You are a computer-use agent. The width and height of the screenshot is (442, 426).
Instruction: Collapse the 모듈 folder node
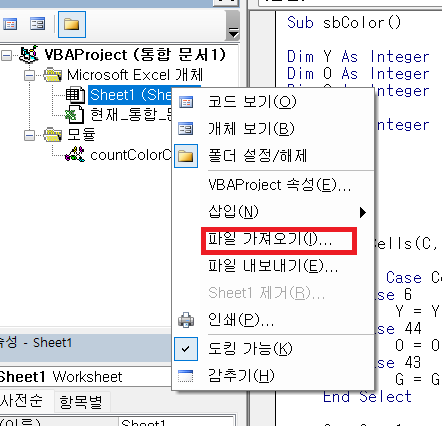tap(29, 135)
